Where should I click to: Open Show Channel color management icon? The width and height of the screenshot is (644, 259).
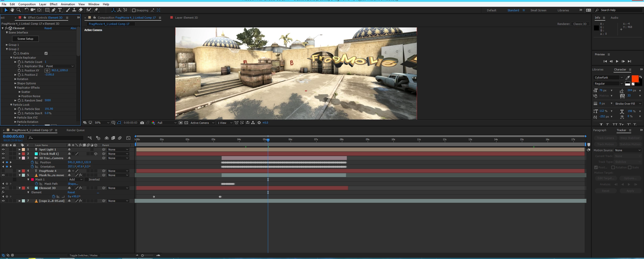point(153,123)
